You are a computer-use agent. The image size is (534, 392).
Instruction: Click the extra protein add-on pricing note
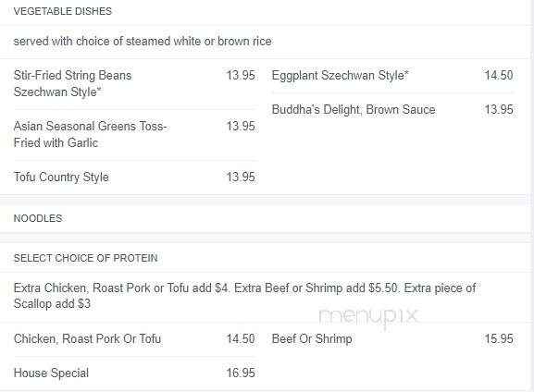[244, 296]
